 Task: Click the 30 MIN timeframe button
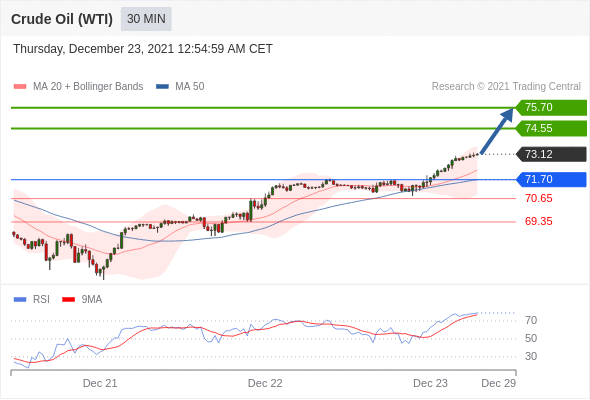(x=146, y=19)
